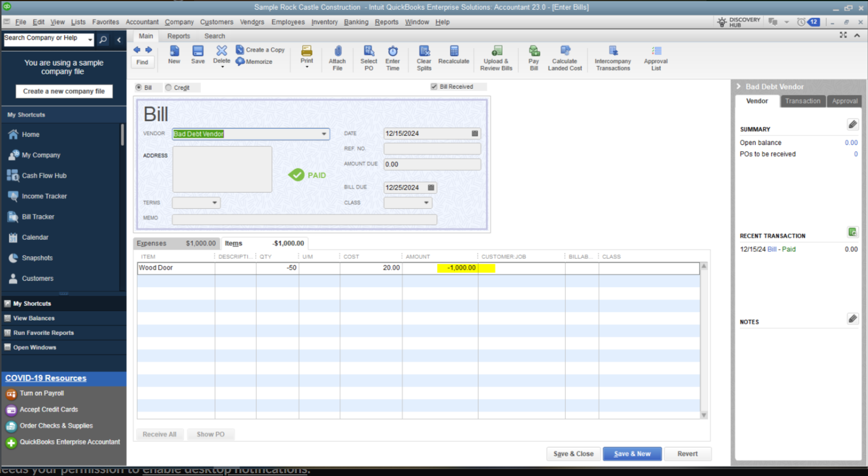Screen dimensions: 868x476
Task: Click the search magnifier icon
Action: [103, 39]
